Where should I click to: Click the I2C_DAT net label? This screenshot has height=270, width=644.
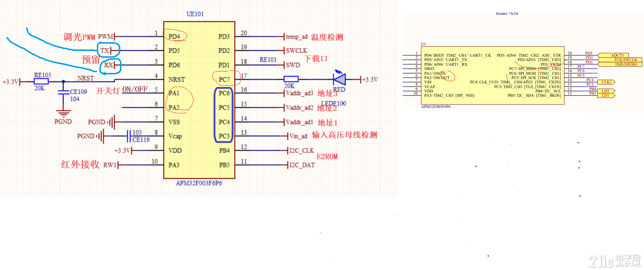click(x=302, y=165)
